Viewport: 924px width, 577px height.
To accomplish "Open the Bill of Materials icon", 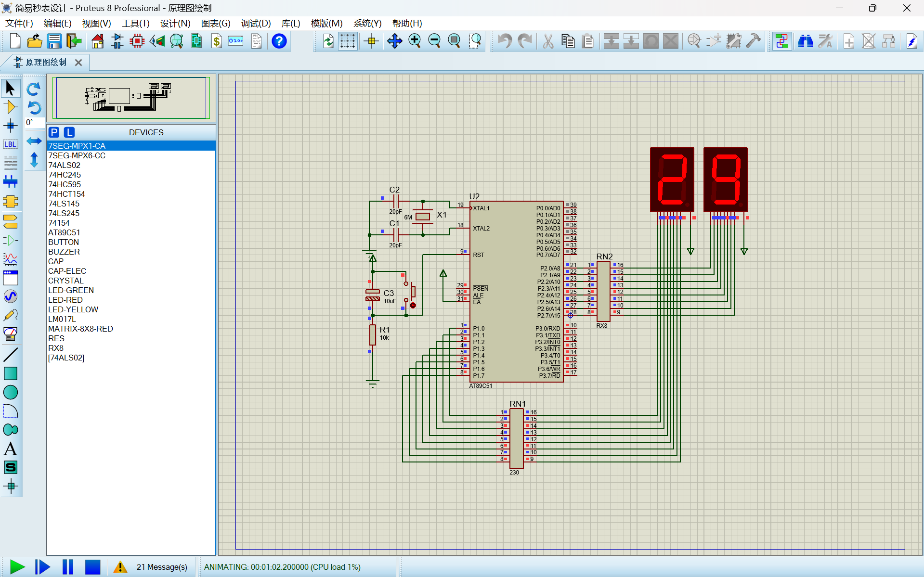I will pyautogui.click(x=216, y=41).
